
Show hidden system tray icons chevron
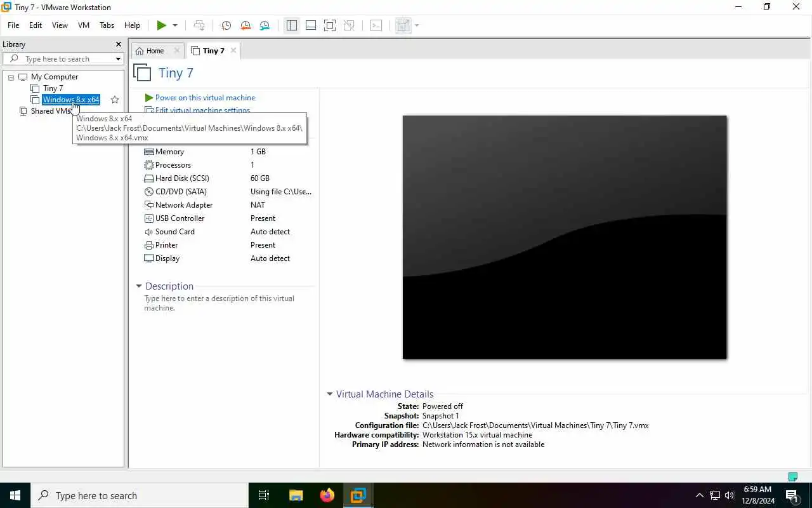(700, 495)
